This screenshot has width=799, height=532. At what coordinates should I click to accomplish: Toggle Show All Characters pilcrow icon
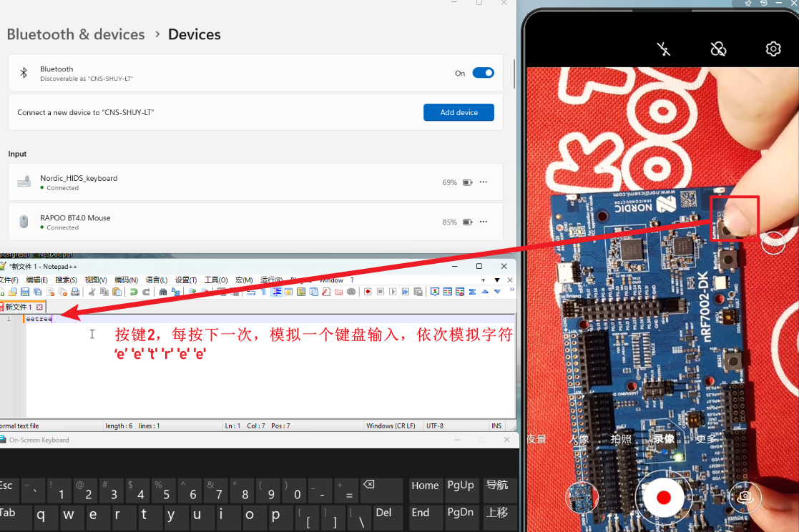coord(263,292)
